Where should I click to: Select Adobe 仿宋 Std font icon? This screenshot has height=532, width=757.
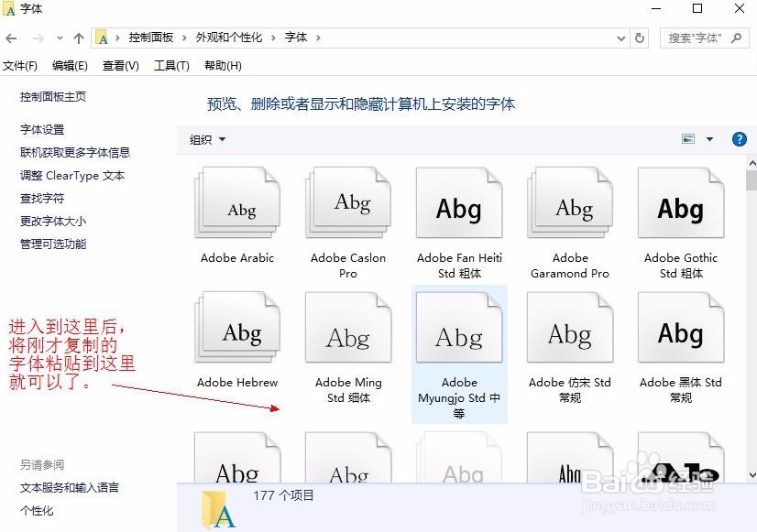(x=570, y=327)
